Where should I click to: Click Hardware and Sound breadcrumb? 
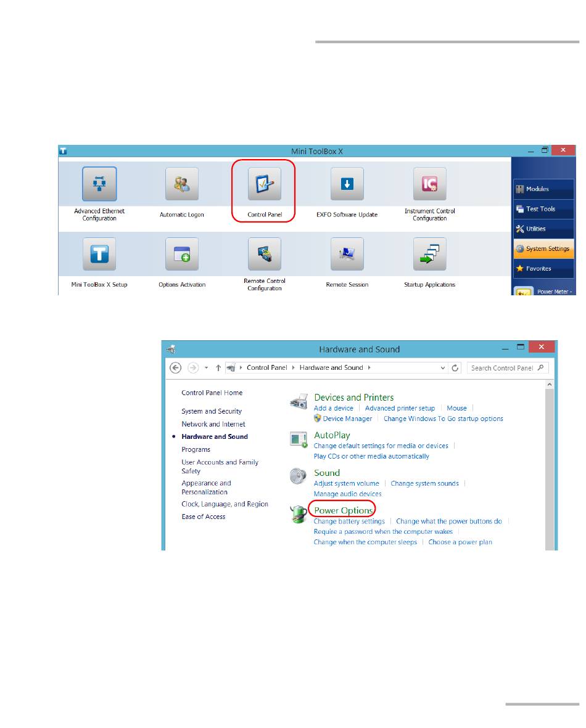(x=331, y=367)
